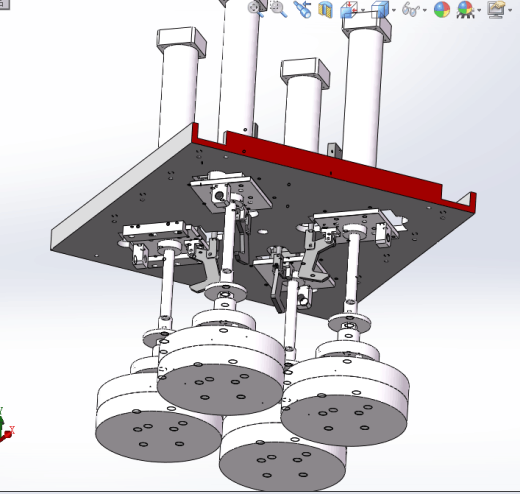This screenshot has width=520, height=494.
Task: Select the Zoom to Area magnifier tool
Action: pos(278,9)
